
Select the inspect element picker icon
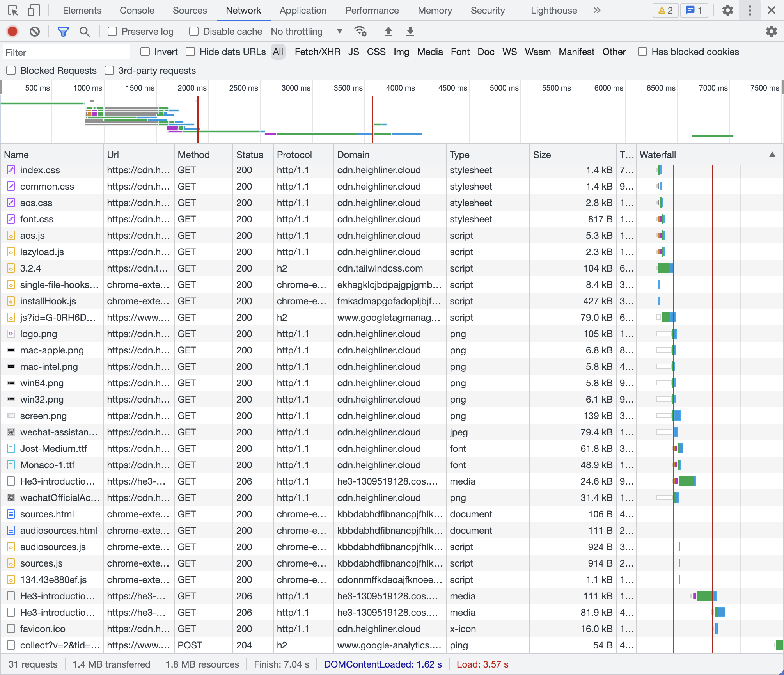click(13, 11)
